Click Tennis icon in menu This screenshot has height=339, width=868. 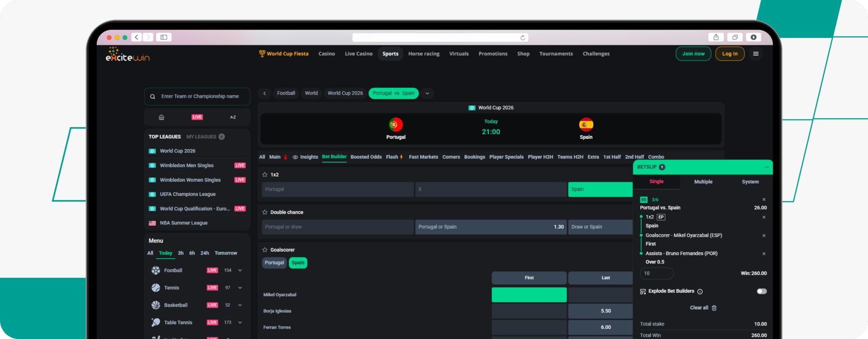(156, 288)
